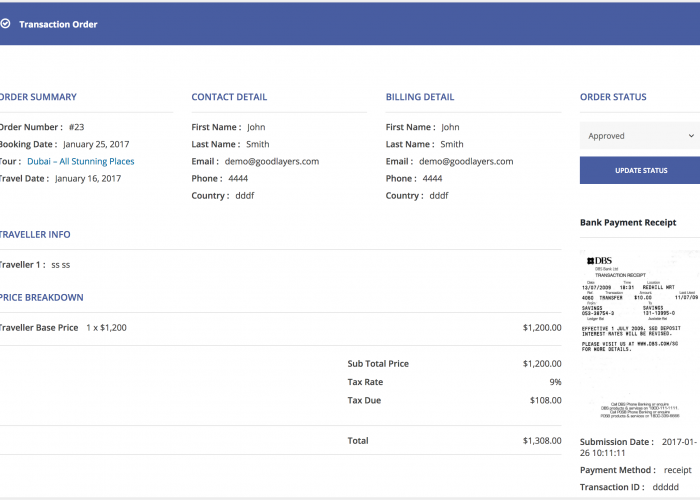
Task: Click the DBS logo on the receipt image
Action: (599, 261)
